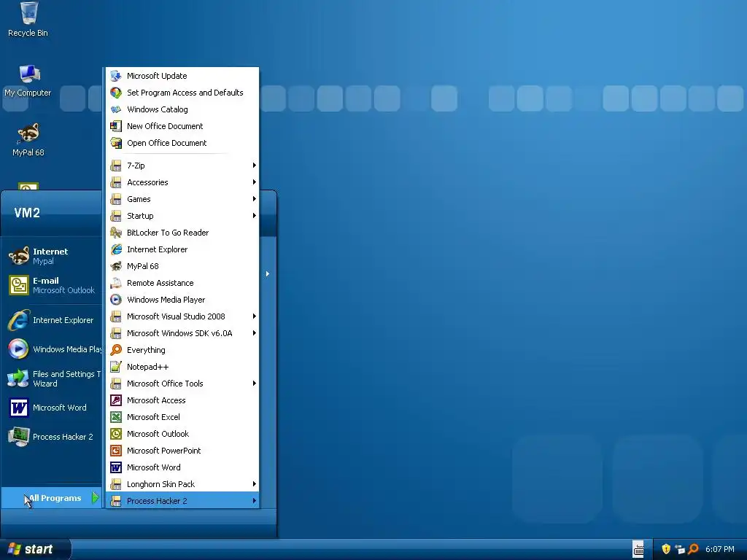Click the Windows Catalog icon
This screenshot has height=560, width=747.
116,109
